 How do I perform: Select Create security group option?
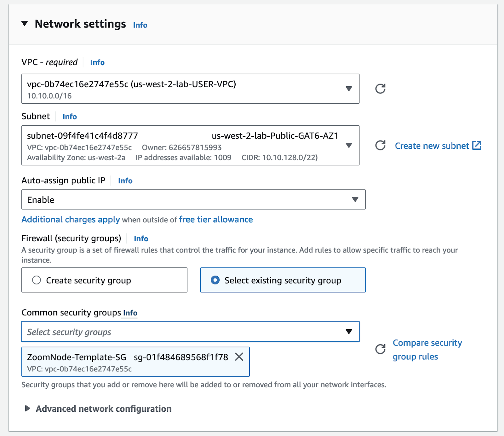37,280
